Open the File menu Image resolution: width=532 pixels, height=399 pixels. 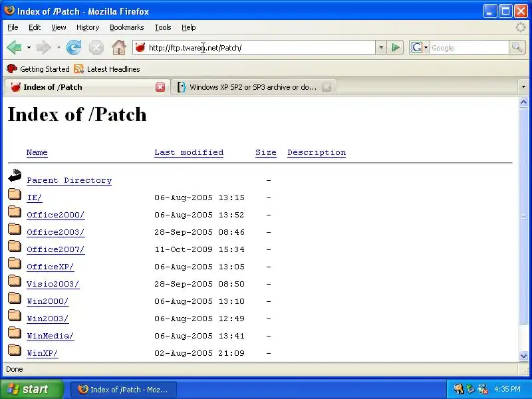tap(13, 27)
